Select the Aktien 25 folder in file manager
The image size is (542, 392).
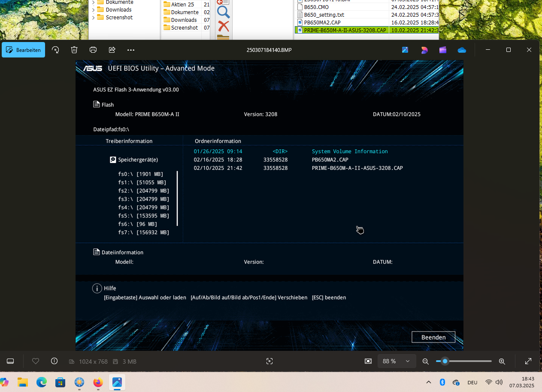tap(182, 4)
